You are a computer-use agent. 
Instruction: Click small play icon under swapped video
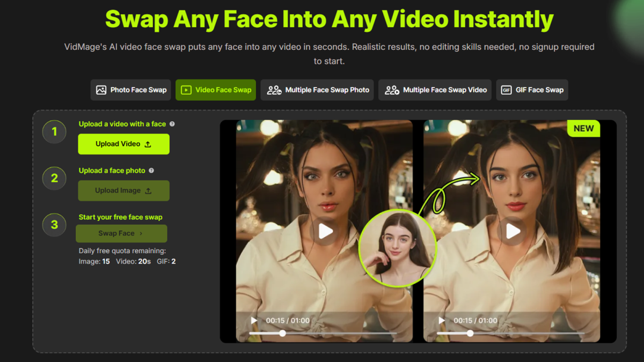click(442, 321)
